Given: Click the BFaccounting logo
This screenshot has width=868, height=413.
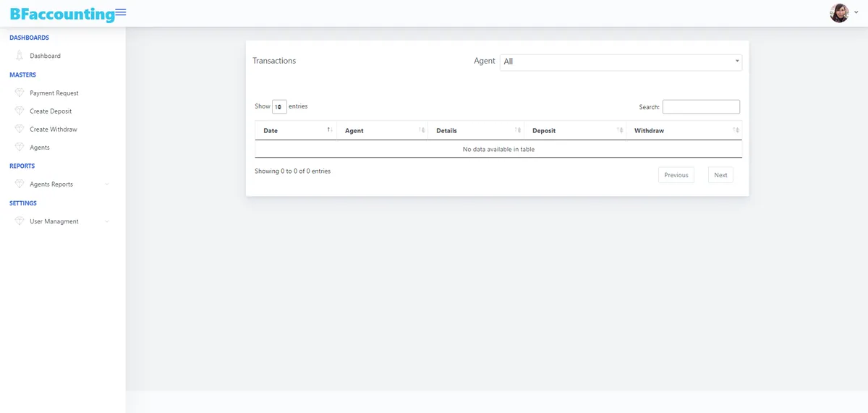Looking at the screenshot, I should click(62, 14).
